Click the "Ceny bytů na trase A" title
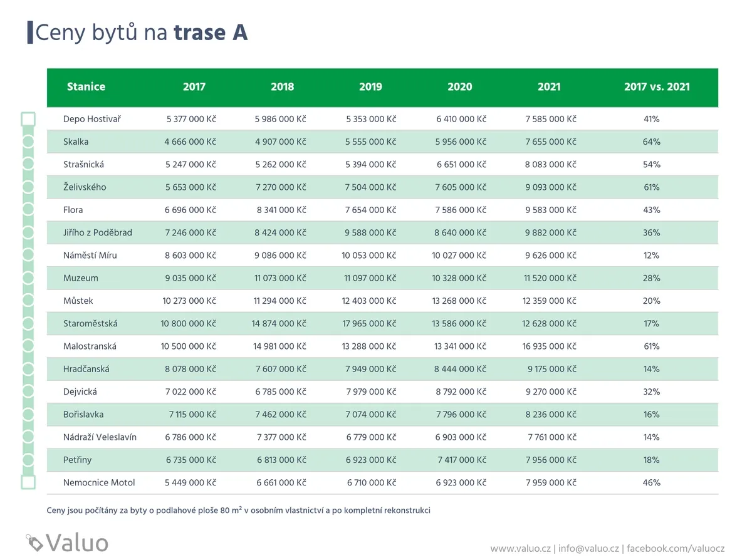This screenshot has width=752, height=560. [142, 33]
